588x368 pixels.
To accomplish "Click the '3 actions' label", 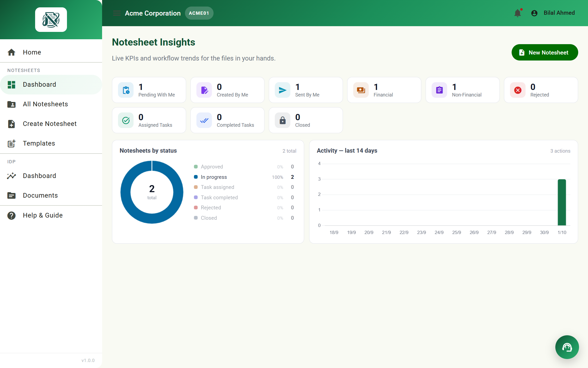I will point(560,151).
